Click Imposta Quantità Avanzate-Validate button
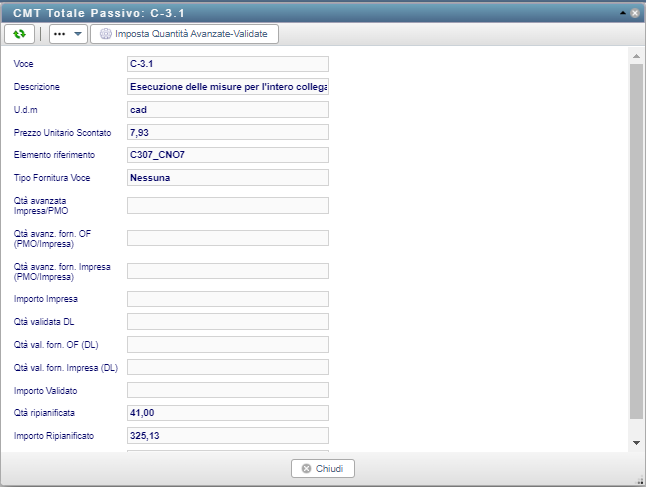Viewport: 646px width, 487px height. click(x=184, y=34)
